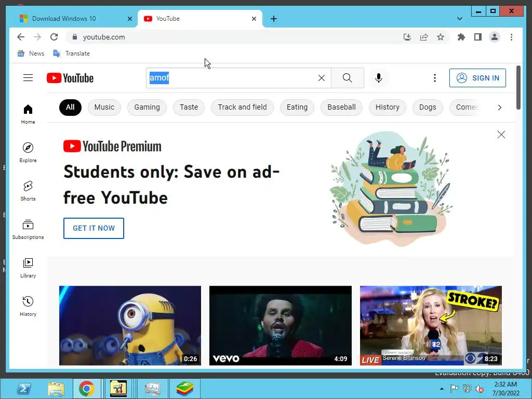The image size is (532, 399).
Task: Open History in sidebar
Action: coord(28,307)
